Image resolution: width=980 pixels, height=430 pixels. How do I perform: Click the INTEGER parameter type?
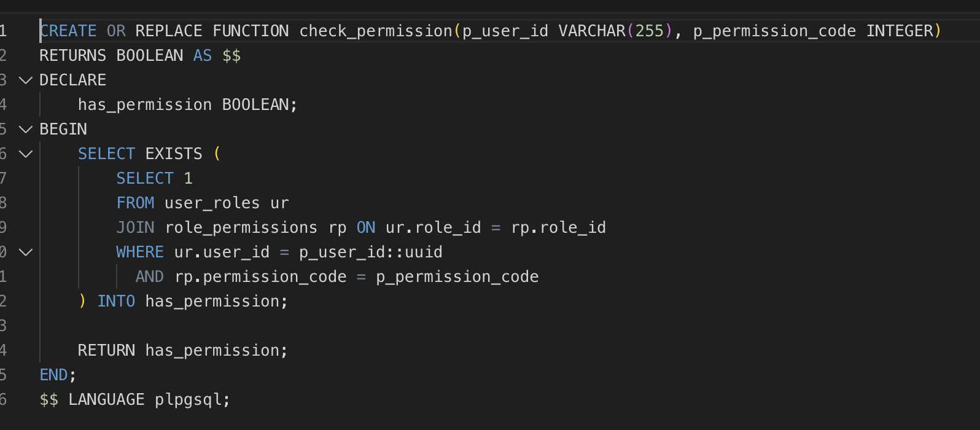pyautogui.click(x=900, y=31)
